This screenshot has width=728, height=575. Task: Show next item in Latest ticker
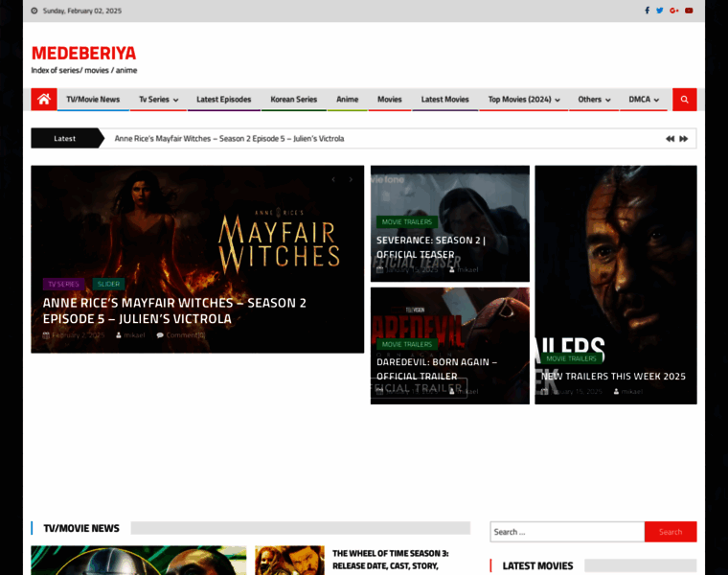pos(683,139)
